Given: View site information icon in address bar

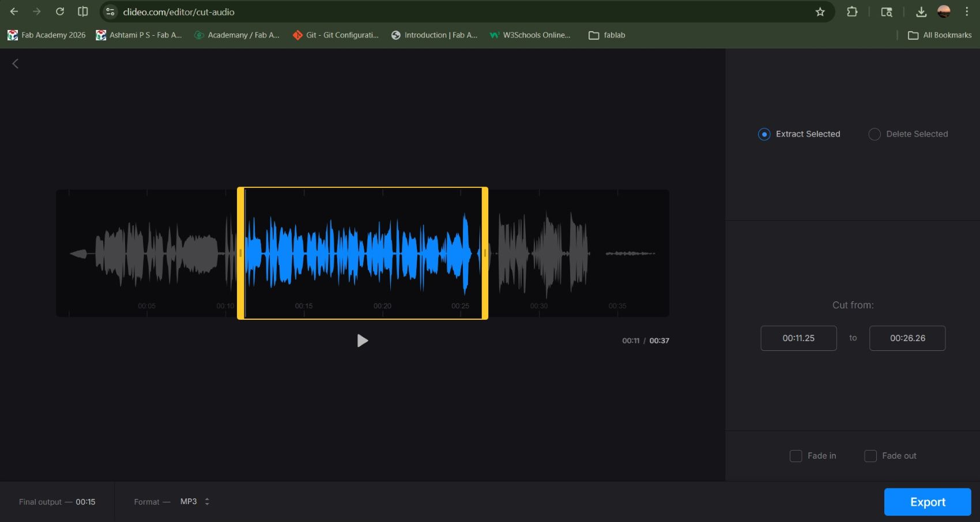Looking at the screenshot, I should point(110,12).
